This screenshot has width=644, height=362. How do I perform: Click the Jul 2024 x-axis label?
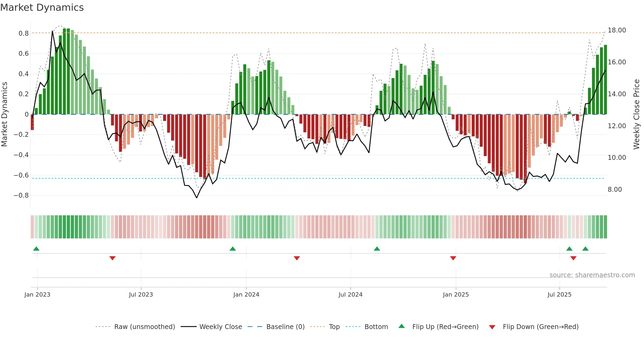(350, 294)
